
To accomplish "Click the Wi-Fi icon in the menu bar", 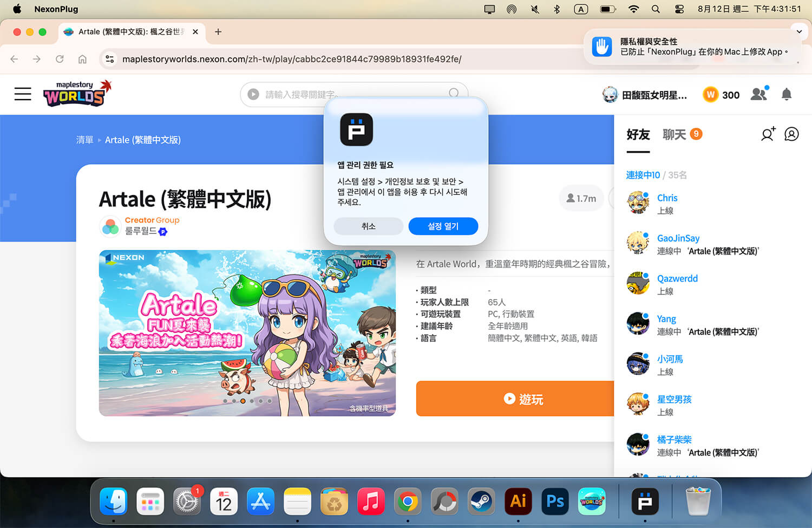I will [x=633, y=9].
